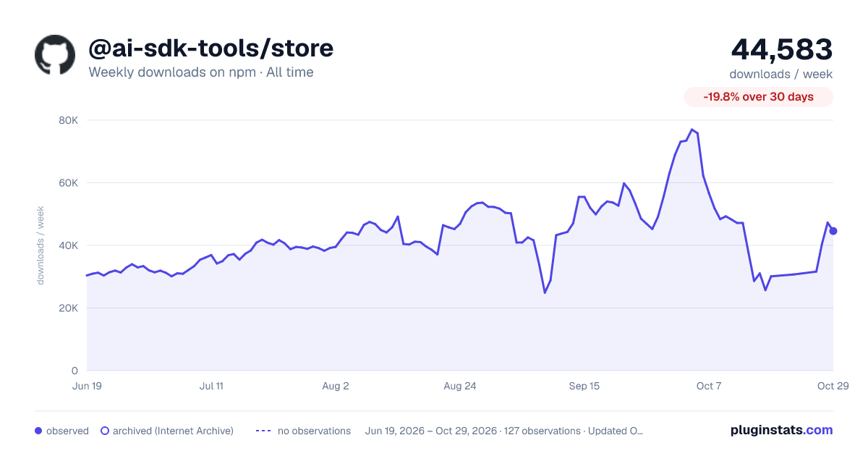Click the Jul 11 x-axis label
Image resolution: width=868 pixels, height=456 pixels.
(x=211, y=386)
